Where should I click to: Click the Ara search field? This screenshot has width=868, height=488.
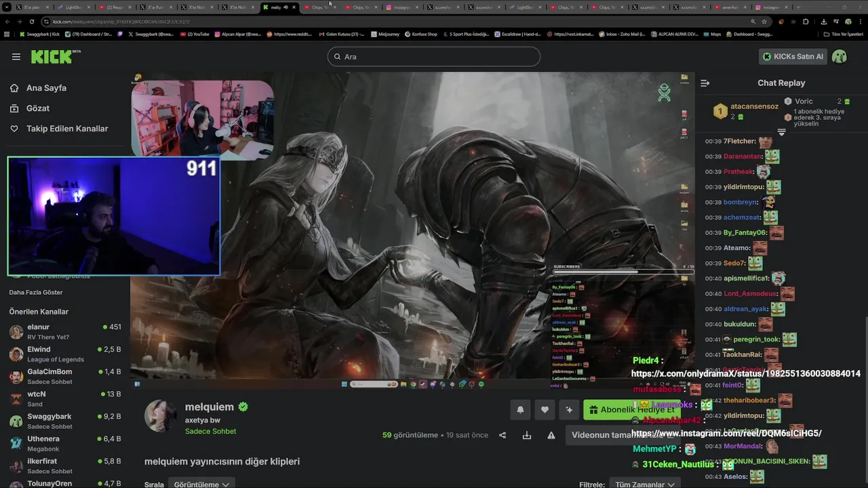[x=434, y=57]
